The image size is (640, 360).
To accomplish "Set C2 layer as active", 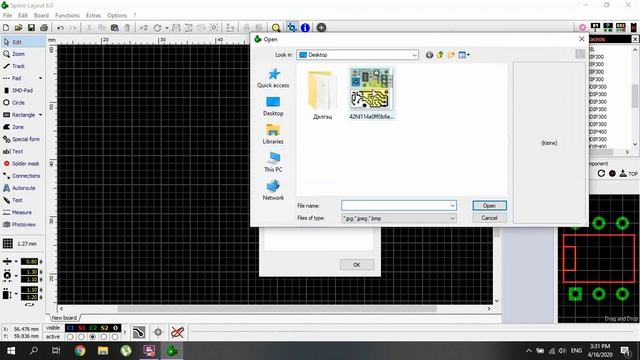I will tap(93, 337).
